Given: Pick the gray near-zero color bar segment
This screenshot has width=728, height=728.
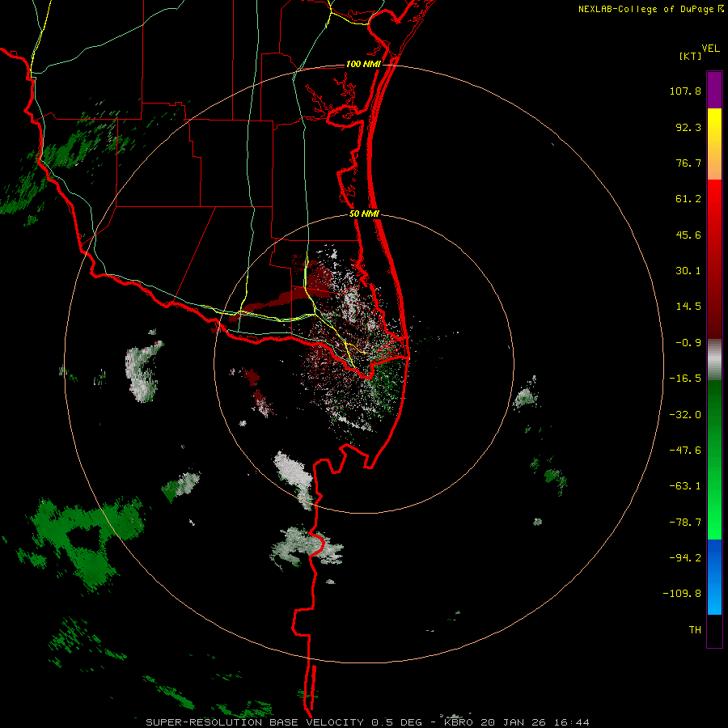Looking at the screenshot, I should click(714, 360).
